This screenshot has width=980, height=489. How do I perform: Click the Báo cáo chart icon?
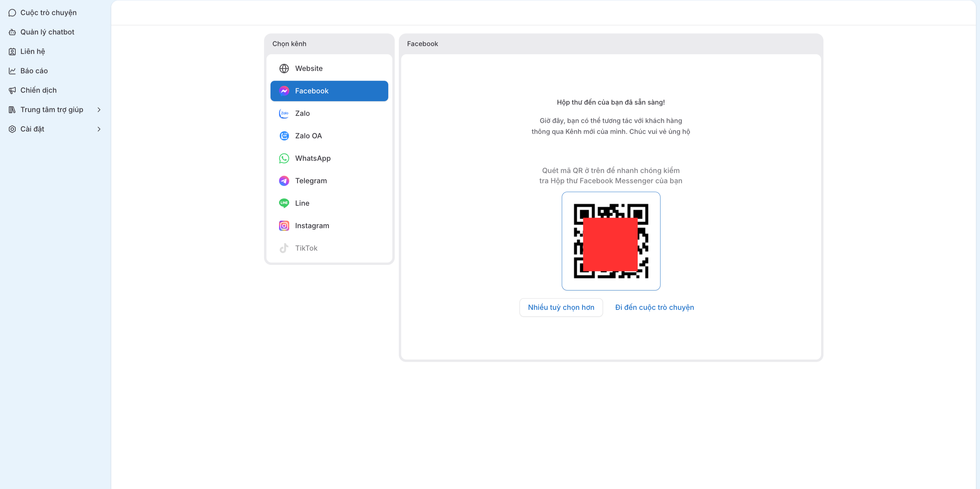click(12, 71)
